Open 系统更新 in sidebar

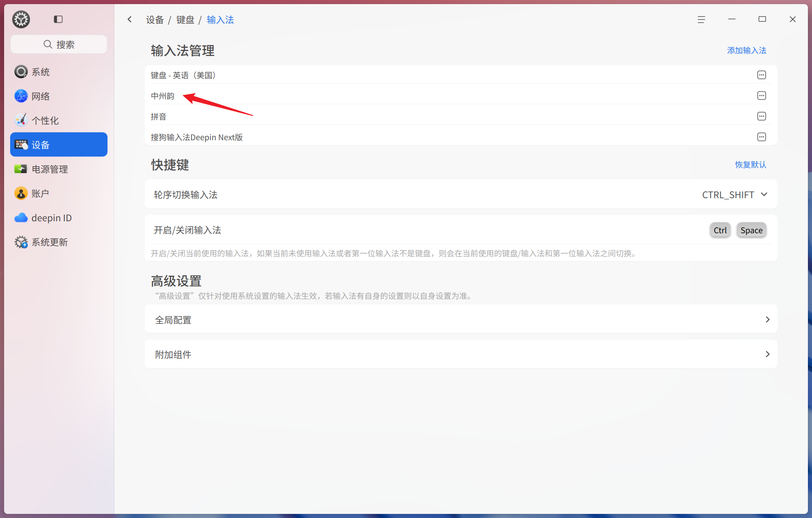[x=59, y=242]
